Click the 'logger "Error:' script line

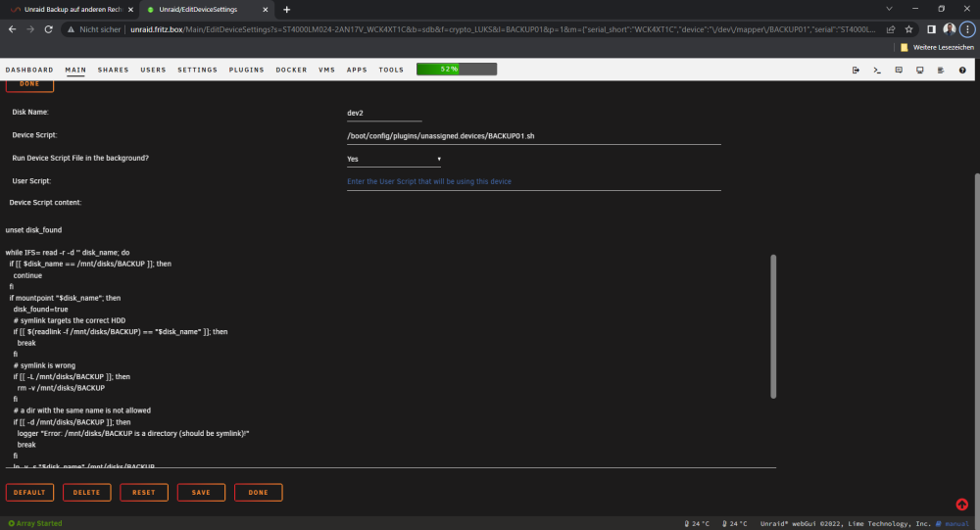click(x=133, y=434)
